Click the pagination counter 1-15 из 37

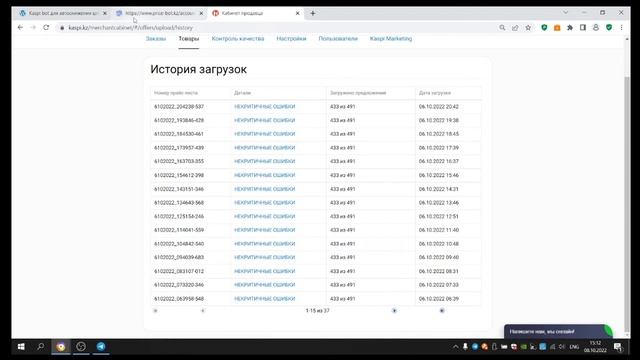pyautogui.click(x=317, y=311)
